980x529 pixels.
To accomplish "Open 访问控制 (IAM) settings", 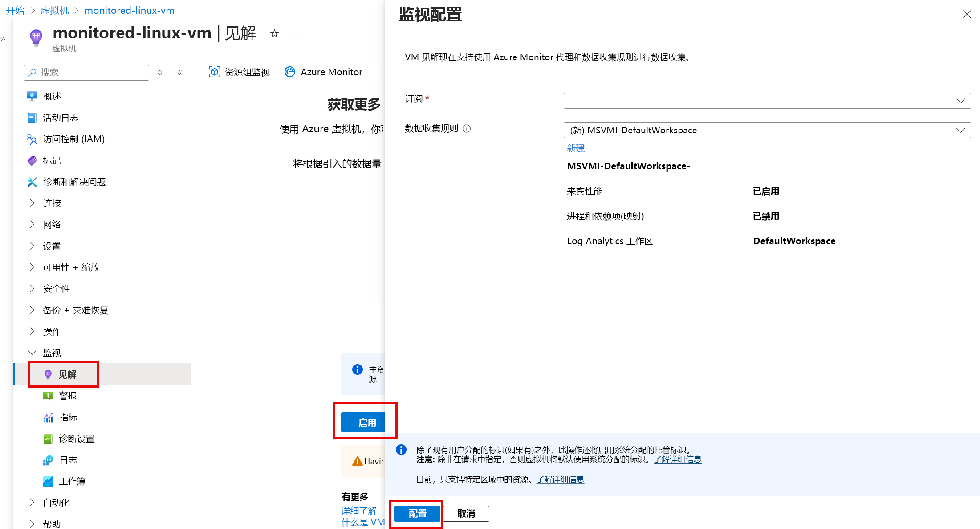I will pyautogui.click(x=74, y=139).
